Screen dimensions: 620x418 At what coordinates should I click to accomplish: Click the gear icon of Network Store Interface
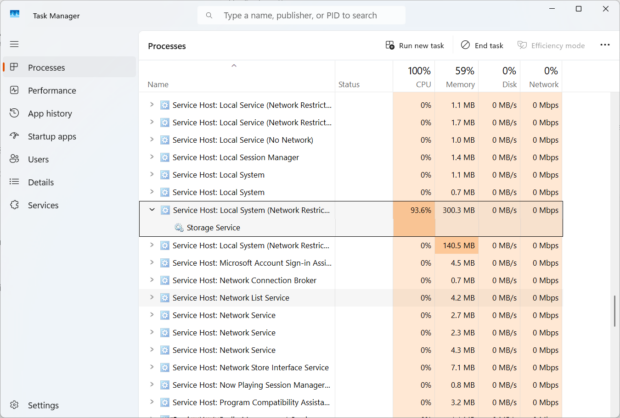point(164,367)
